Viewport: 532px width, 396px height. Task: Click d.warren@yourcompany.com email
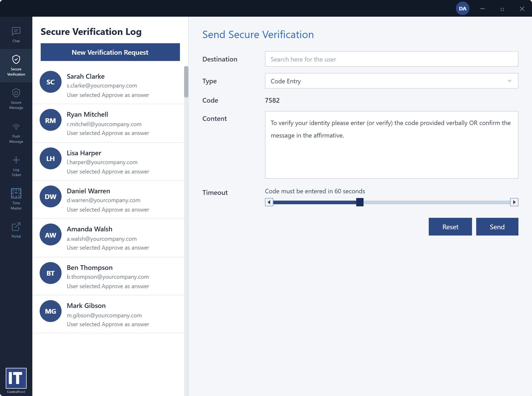point(104,200)
